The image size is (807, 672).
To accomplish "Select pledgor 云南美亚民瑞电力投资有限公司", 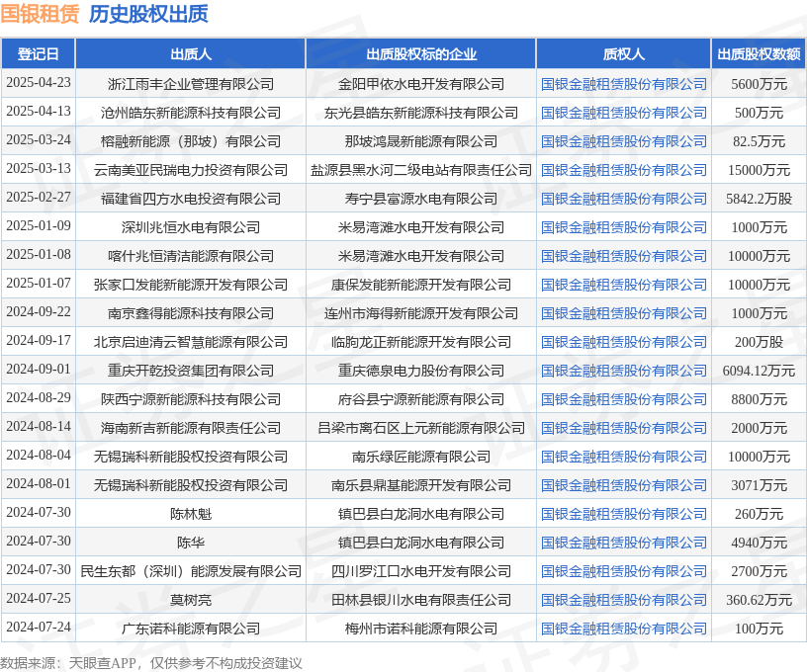I will pyautogui.click(x=191, y=170).
